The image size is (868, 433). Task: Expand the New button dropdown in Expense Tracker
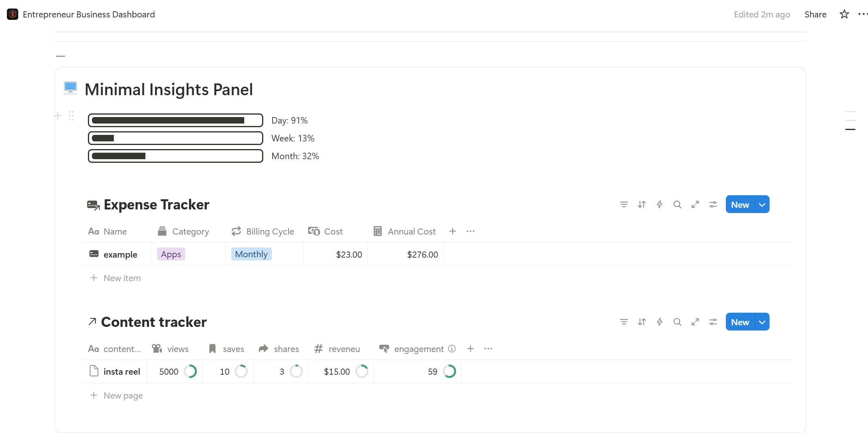762,204
